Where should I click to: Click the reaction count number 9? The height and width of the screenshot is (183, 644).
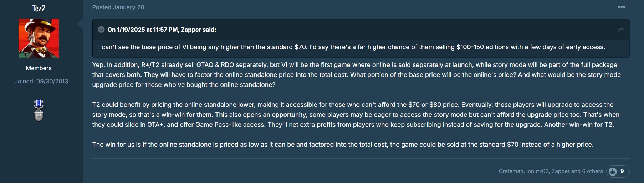[x=622, y=171]
